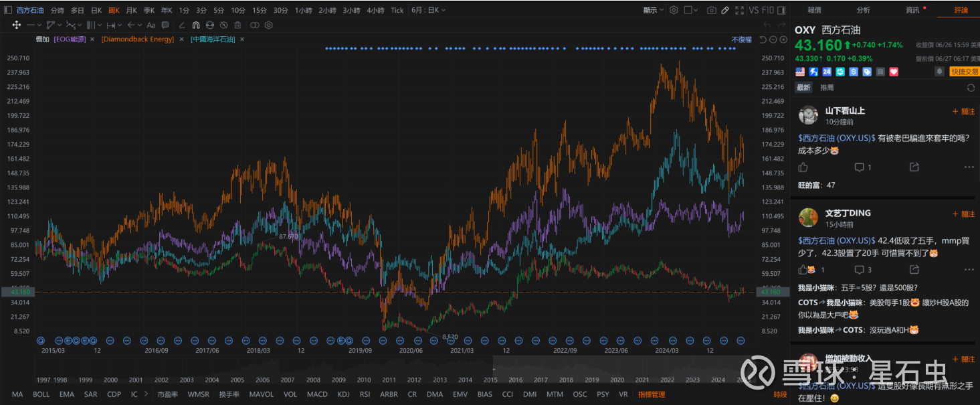
Task: Expand chart to fullscreen
Action: pyautogui.click(x=739, y=10)
